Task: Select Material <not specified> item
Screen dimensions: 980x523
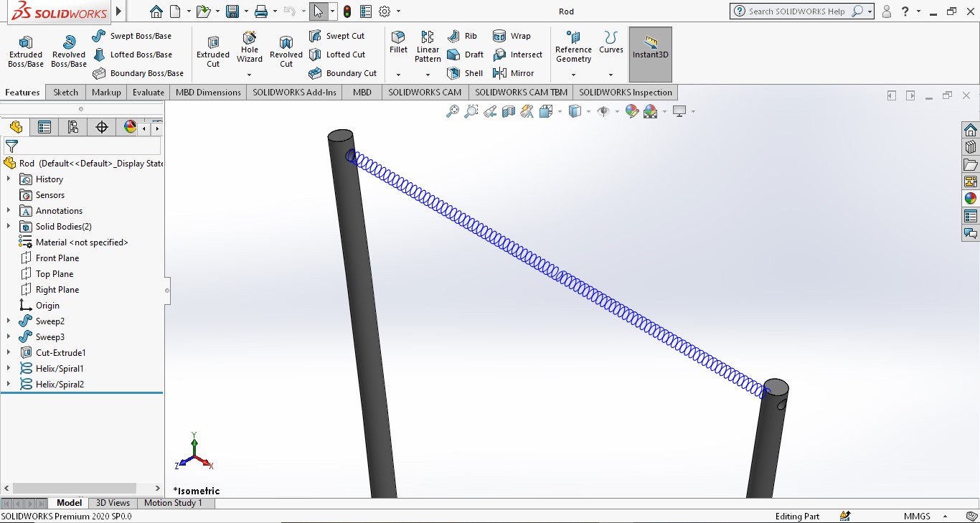Action: pos(73,242)
